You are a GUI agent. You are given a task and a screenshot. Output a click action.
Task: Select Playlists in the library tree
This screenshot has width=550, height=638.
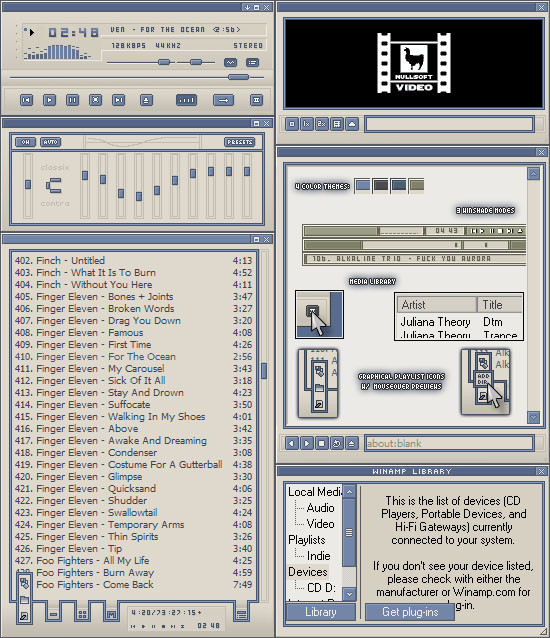coord(307,540)
